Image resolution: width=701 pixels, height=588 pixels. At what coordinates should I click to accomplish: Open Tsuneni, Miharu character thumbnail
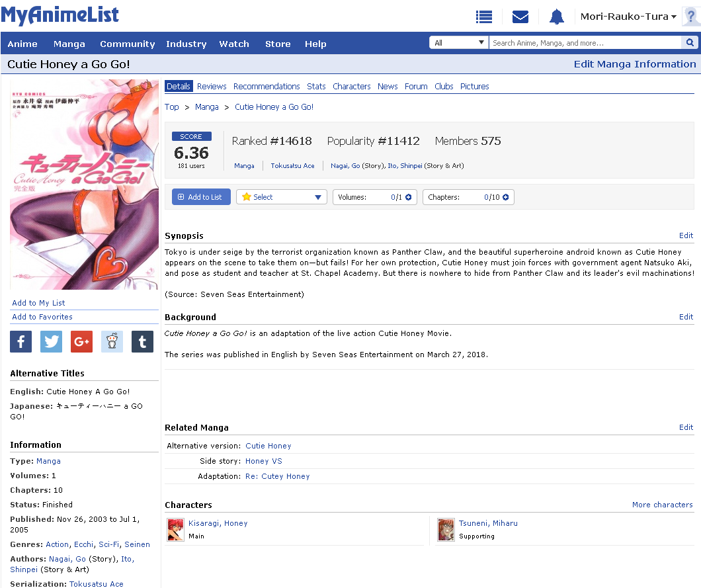coord(446,530)
